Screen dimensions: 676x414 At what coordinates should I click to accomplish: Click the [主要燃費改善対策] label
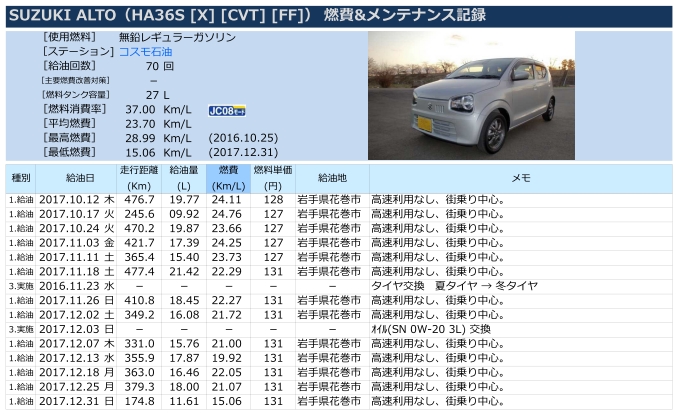(x=75, y=81)
